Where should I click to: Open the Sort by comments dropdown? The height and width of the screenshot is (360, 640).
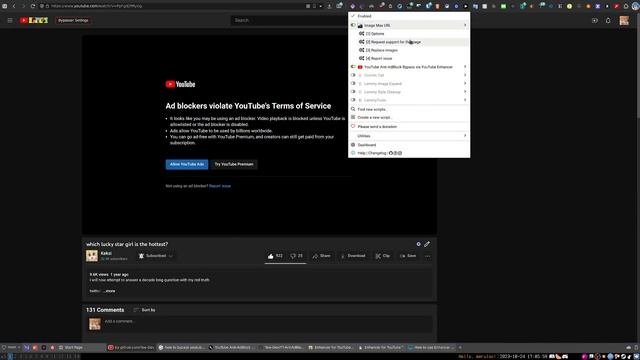click(144, 310)
